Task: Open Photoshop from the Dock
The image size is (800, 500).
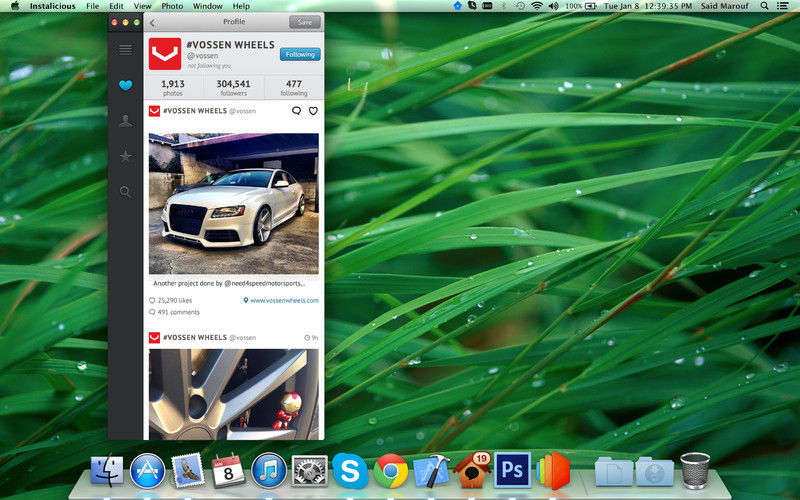Action: coord(512,469)
